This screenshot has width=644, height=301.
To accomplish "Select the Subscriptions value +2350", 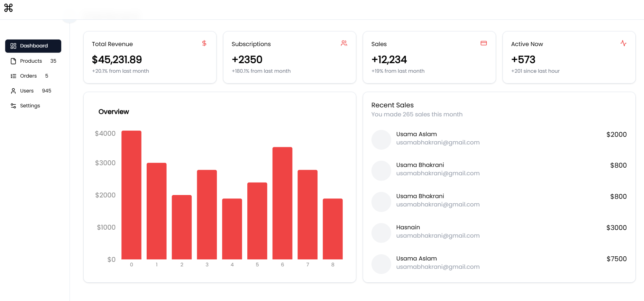I will [x=247, y=60].
